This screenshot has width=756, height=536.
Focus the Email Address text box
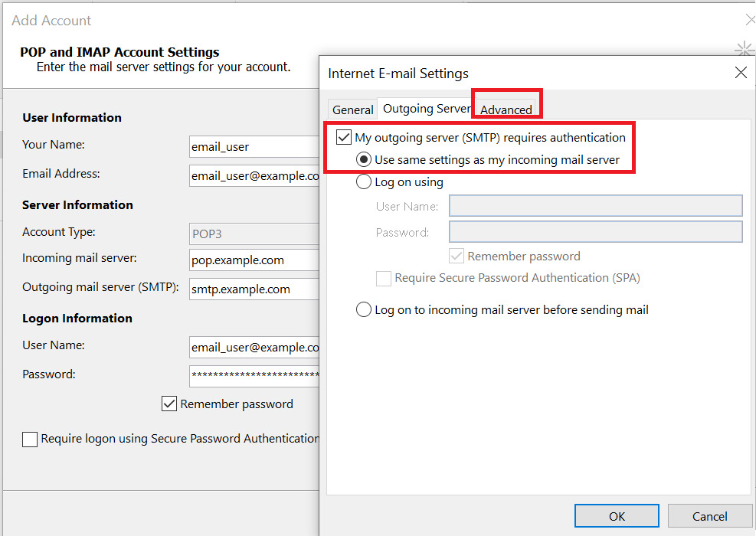pos(254,175)
